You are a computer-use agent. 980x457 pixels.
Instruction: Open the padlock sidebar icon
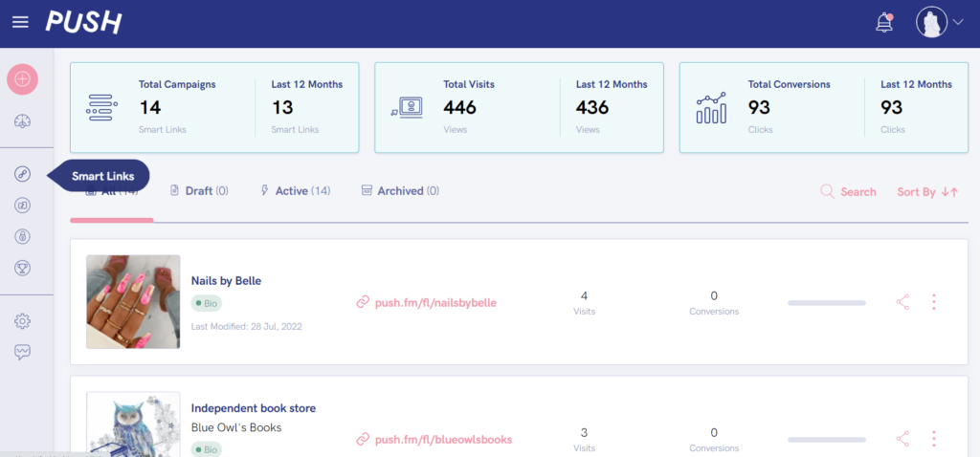point(23,236)
